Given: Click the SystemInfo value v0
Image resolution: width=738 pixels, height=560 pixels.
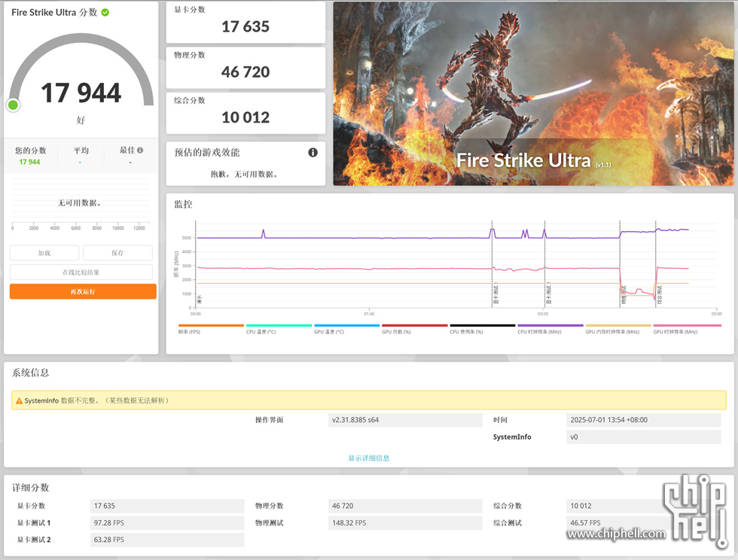Looking at the screenshot, I should pyautogui.click(x=643, y=437).
